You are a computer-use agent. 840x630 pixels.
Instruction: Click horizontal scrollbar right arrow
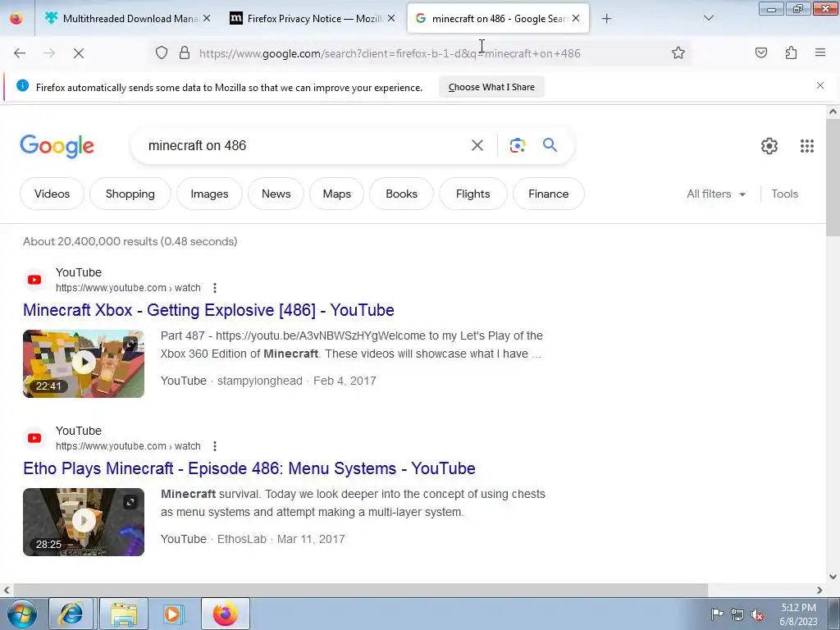(x=819, y=590)
